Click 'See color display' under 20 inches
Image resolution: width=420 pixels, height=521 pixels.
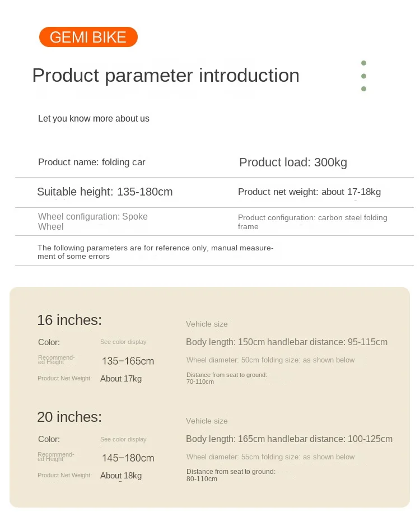coord(123,439)
